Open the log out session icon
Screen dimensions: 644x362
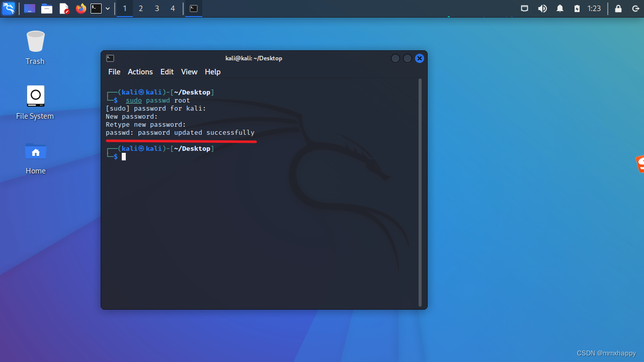pyautogui.click(x=635, y=9)
